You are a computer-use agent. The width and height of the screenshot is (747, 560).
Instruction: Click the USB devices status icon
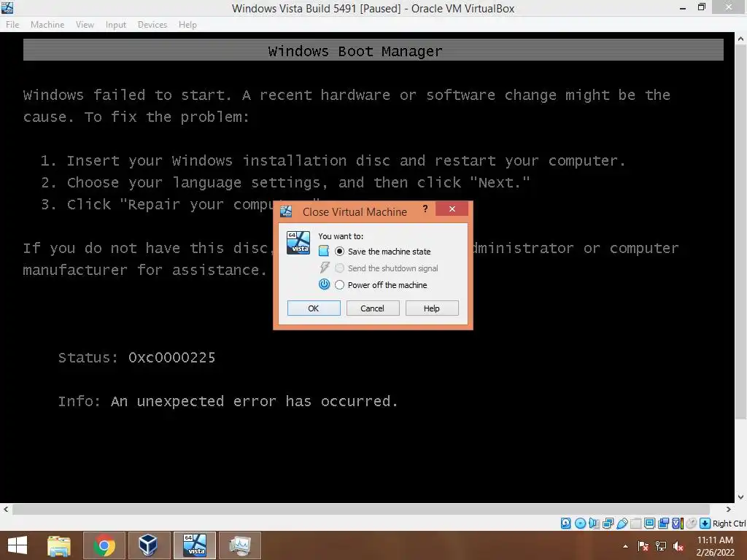coord(622,524)
